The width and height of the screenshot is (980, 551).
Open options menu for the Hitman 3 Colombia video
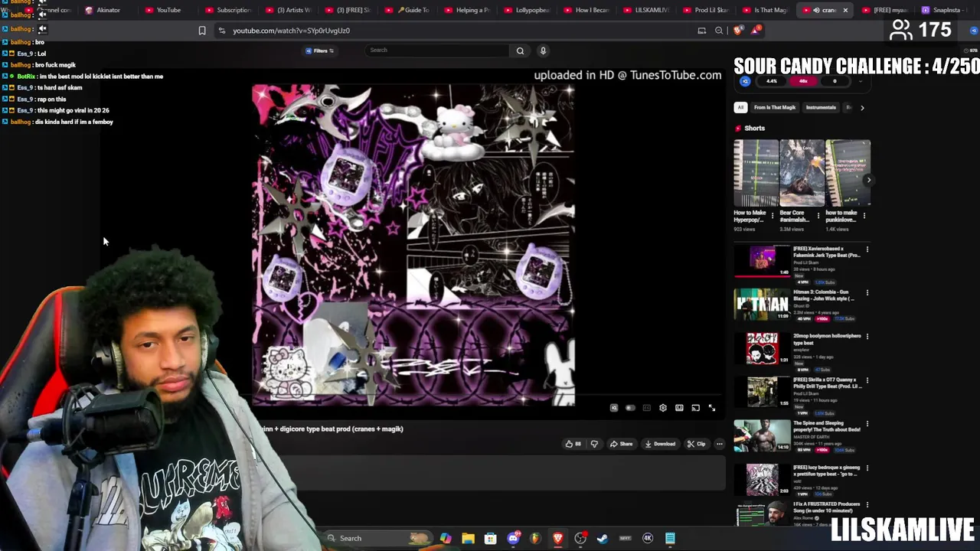pos(867,293)
